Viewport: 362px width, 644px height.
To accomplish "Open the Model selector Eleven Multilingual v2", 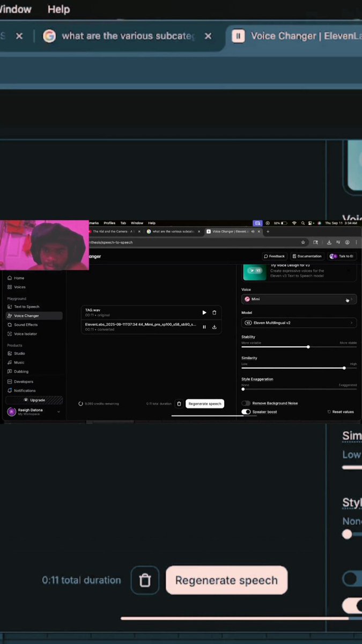I will [x=299, y=323].
